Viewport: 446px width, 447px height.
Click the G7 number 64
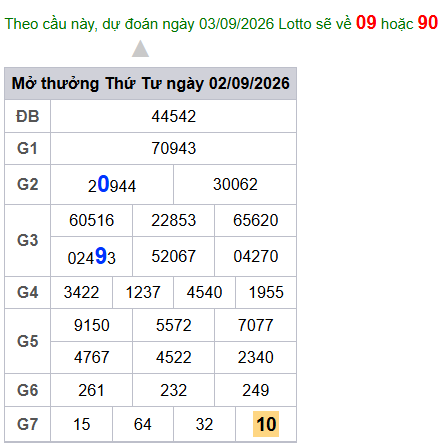(143, 425)
